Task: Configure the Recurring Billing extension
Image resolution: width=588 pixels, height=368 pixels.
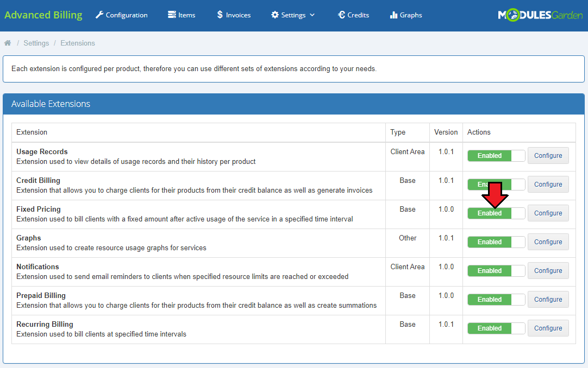Action: click(548, 328)
